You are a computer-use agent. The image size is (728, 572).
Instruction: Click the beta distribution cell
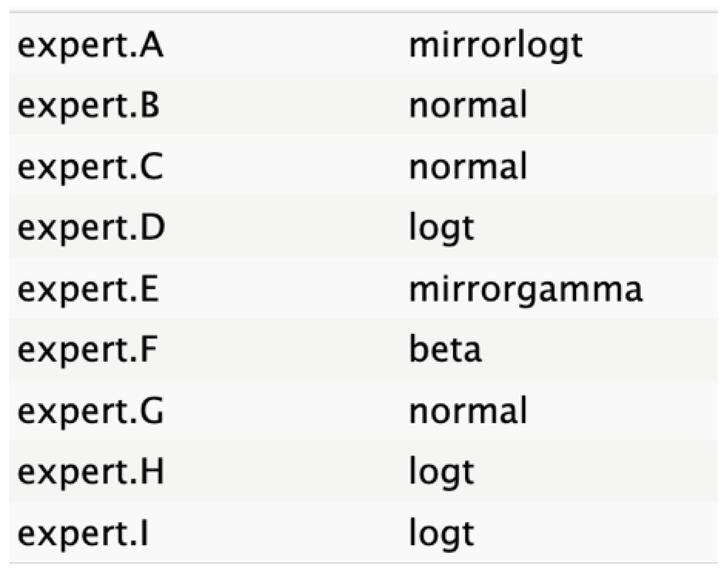[445, 350]
